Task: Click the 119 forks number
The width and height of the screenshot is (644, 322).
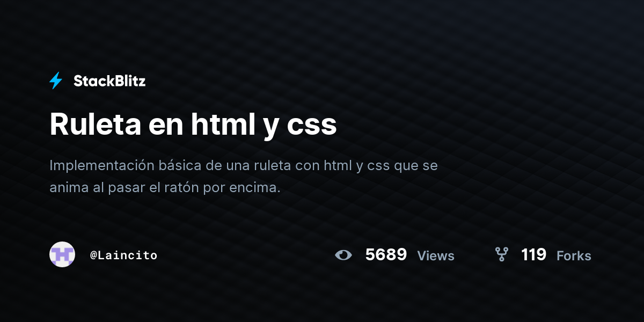Action: 533,254
